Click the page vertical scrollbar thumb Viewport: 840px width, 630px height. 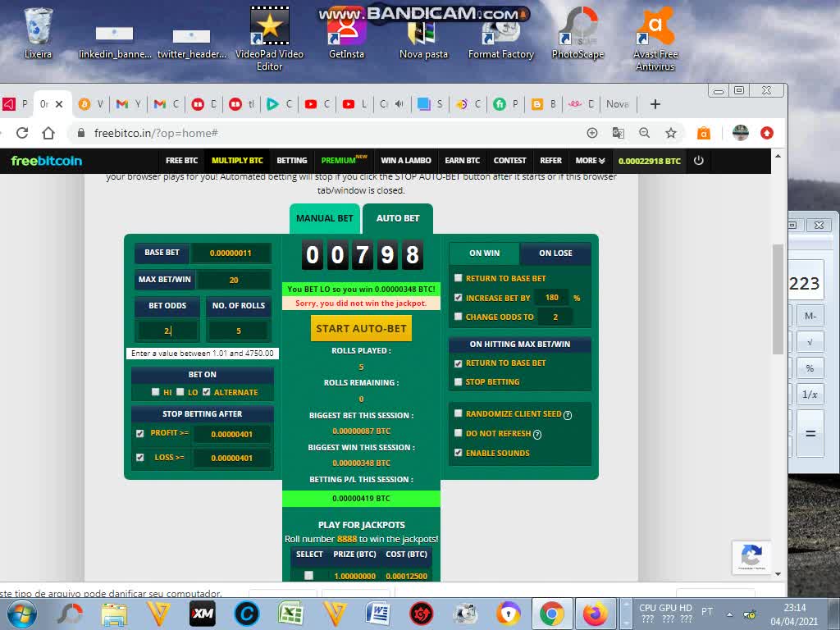click(778, 299)
